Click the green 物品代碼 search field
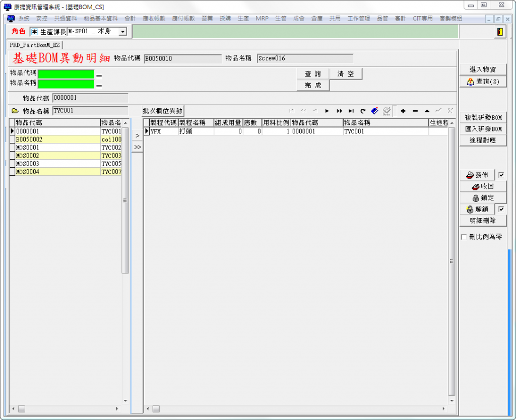The height and width of the screenshot is (420, 516). [66, 74]
